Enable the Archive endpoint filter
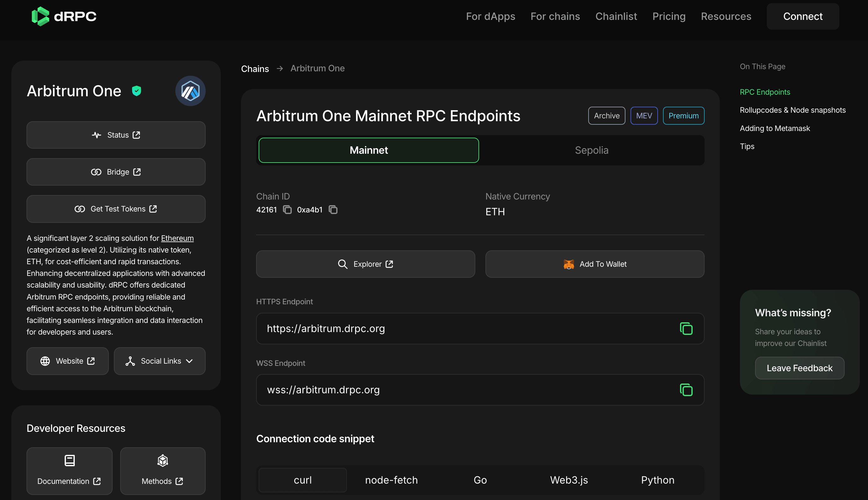 (607, 116)
